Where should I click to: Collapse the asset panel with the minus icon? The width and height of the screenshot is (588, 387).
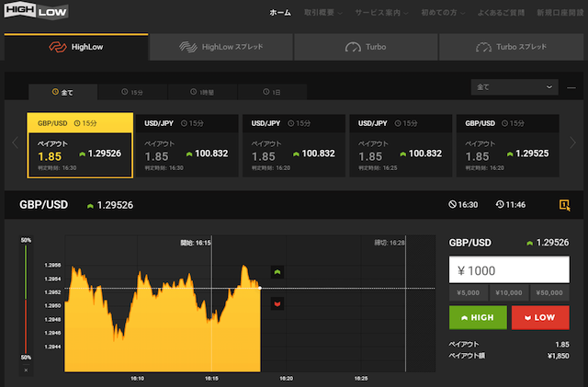click(571, 87)
